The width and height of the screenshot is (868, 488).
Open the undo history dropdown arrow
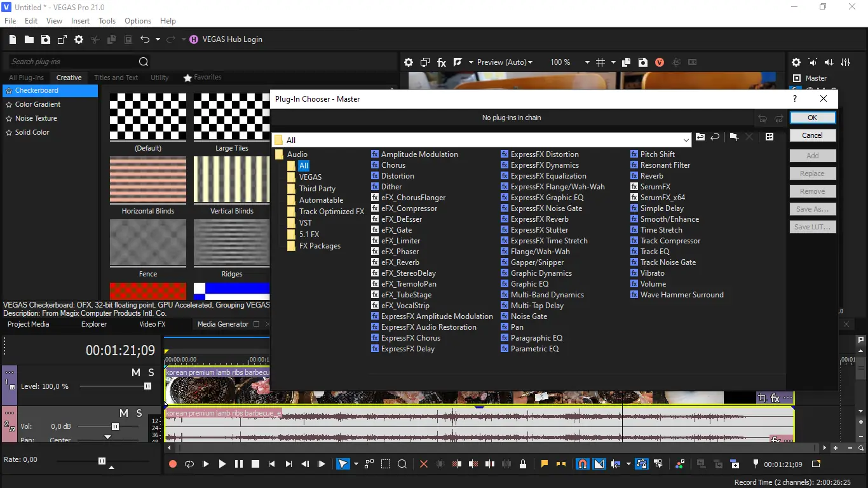tap(158, 39)
